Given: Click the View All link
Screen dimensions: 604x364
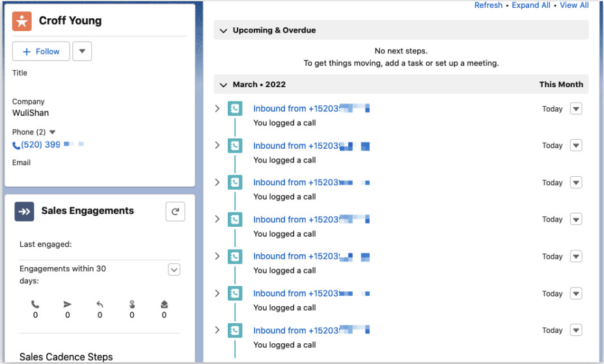Looking at the screenshot, I should (574, 5).
